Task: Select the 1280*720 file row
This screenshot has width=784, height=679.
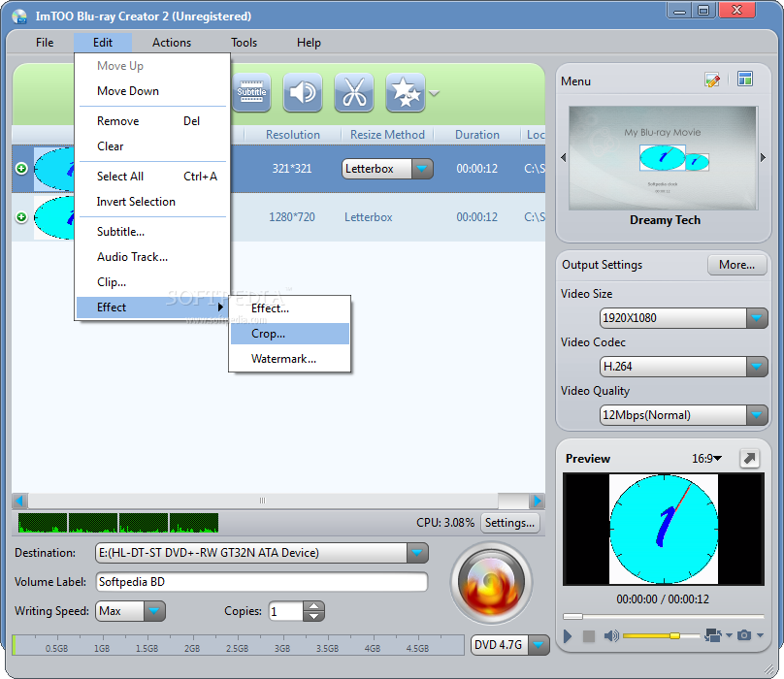Action: pyautogui.click(x=278, y=217)
